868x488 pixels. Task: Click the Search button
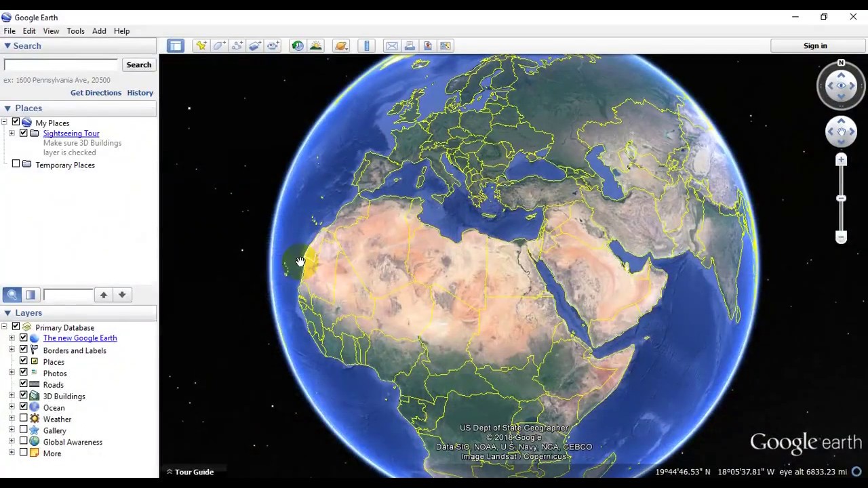(x=138, y=65)
